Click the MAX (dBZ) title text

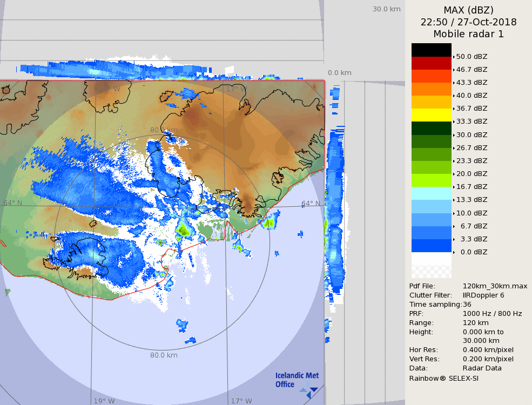tap(468, 10)
